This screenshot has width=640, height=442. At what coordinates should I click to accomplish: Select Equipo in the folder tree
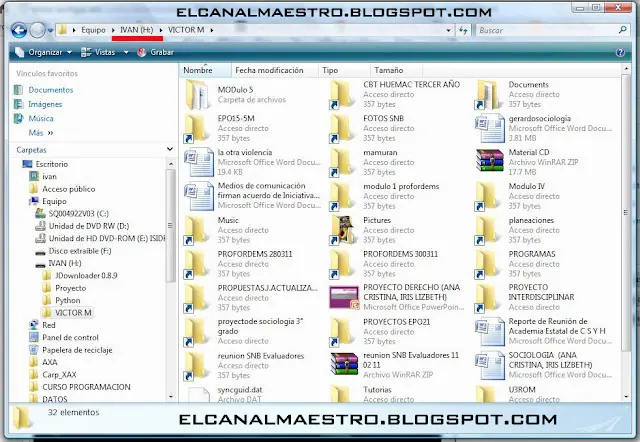(x=54, y=201)
